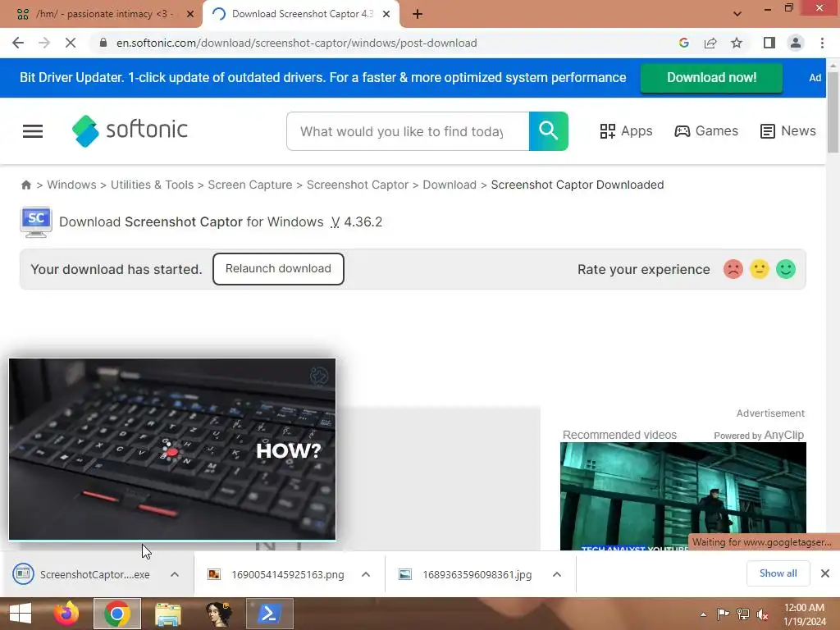The width and height of the screenshot is (840, 630).
Task: Open the Apps section
Action: [626, 130]
